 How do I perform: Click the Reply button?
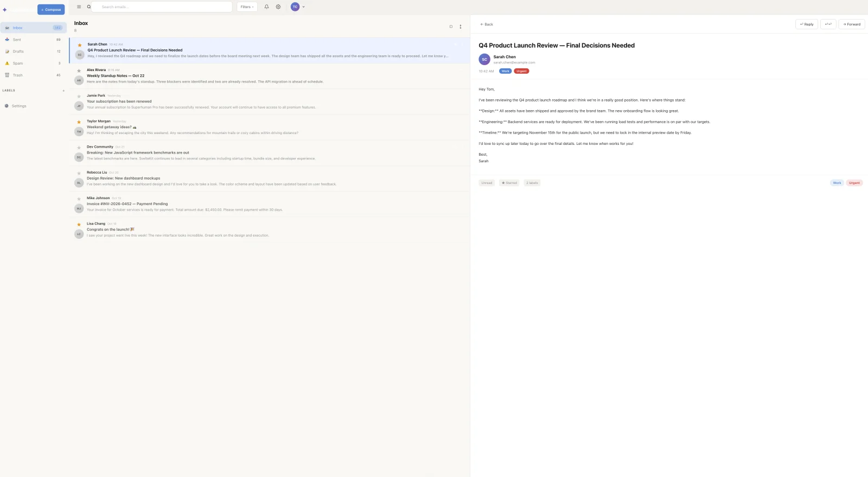click(x=807, y=24)
